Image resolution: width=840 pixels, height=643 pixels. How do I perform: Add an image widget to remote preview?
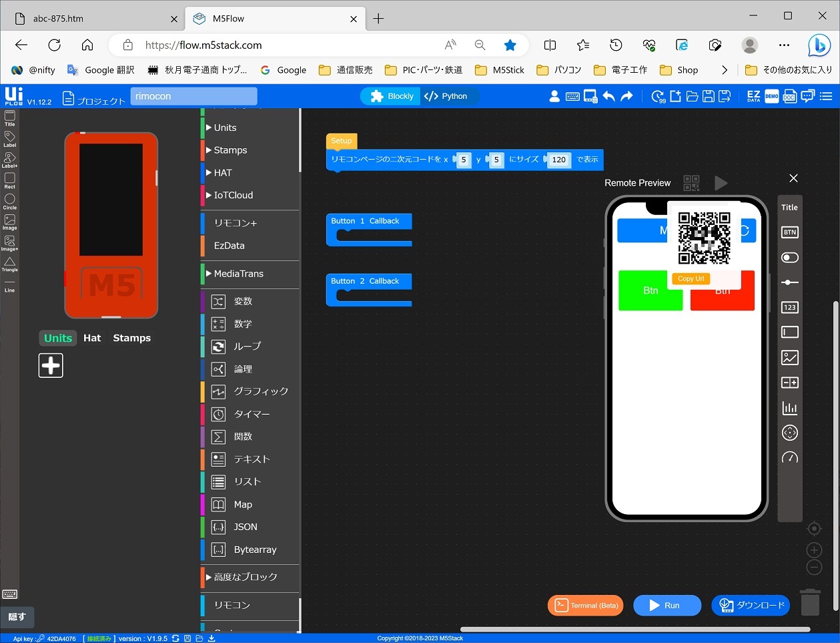pyautogui.click(x=790, y=357)
